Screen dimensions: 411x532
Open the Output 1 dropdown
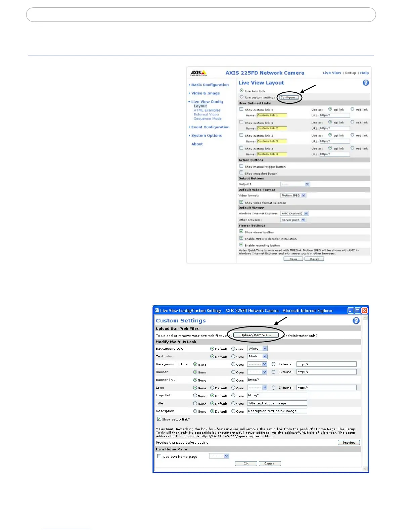pos(295,184)
